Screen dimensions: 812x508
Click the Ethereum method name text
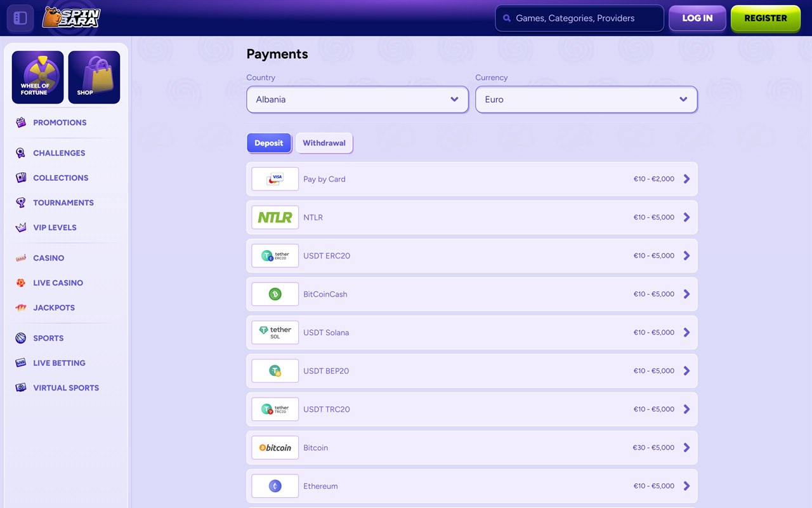[320, 486]
